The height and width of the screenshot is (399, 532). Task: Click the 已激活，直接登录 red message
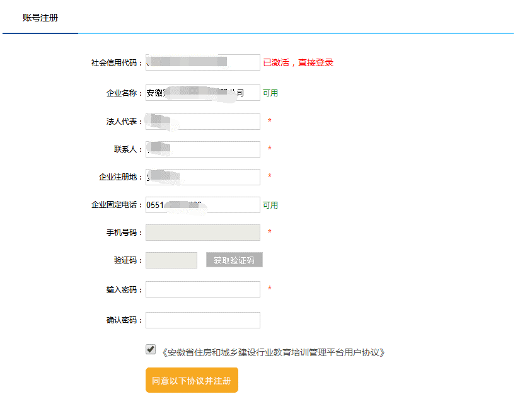pos(298,63)
